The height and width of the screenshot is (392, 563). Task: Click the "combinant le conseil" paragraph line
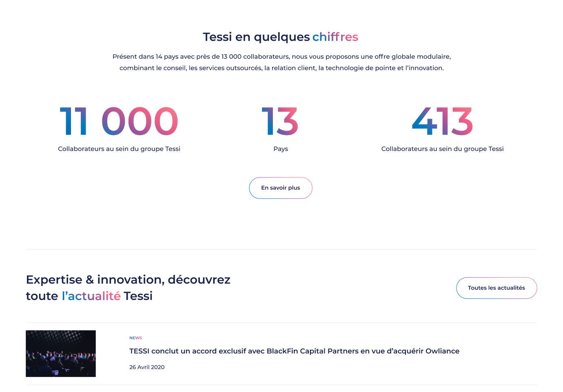(x=281, y=68)
